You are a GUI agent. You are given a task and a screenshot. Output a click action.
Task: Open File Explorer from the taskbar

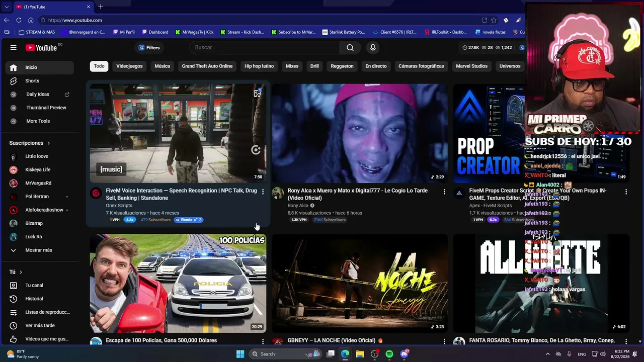pos(360,354)
